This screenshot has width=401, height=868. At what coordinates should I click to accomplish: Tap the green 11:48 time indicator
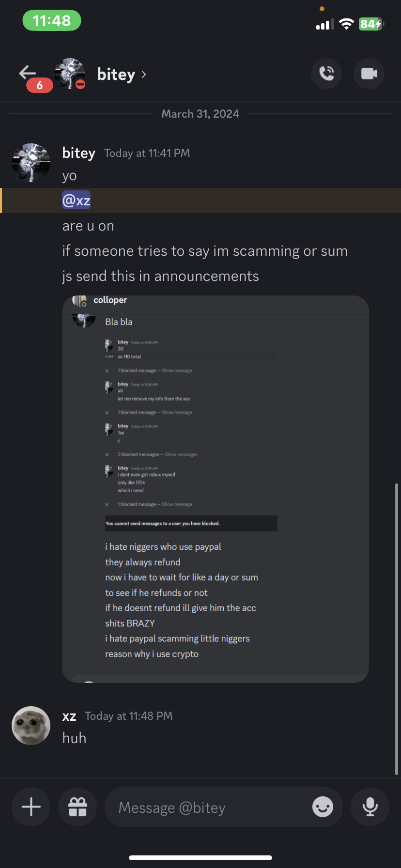pyautogui.click(x=52, y=21)
